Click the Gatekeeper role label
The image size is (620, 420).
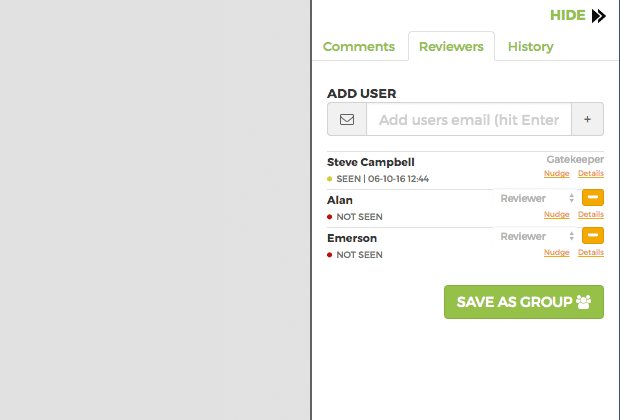575,159
